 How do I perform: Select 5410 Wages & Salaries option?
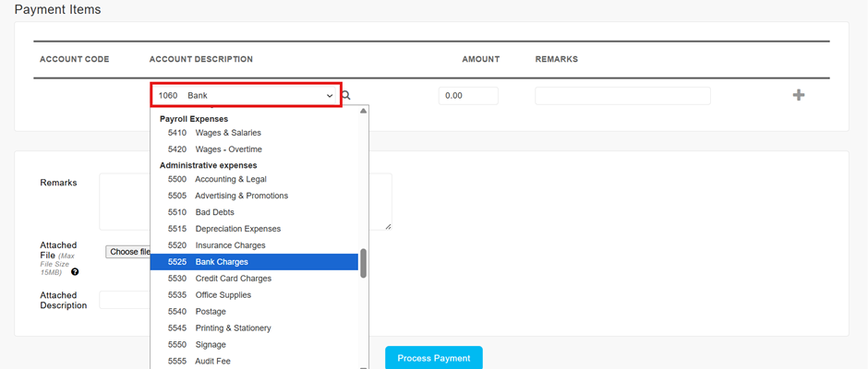coord(254,133)
